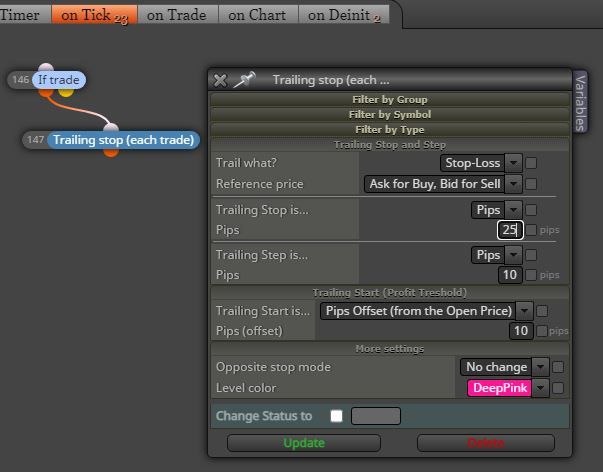Collapse the More settings section

[x=390, y=349]
